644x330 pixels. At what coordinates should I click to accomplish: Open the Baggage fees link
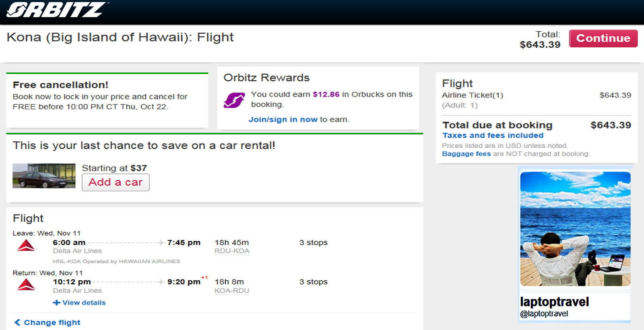[466, 154]
